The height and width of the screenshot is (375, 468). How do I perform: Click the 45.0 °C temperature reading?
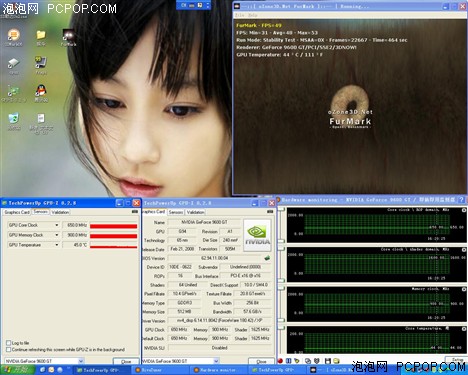click(x=76, y=245)
